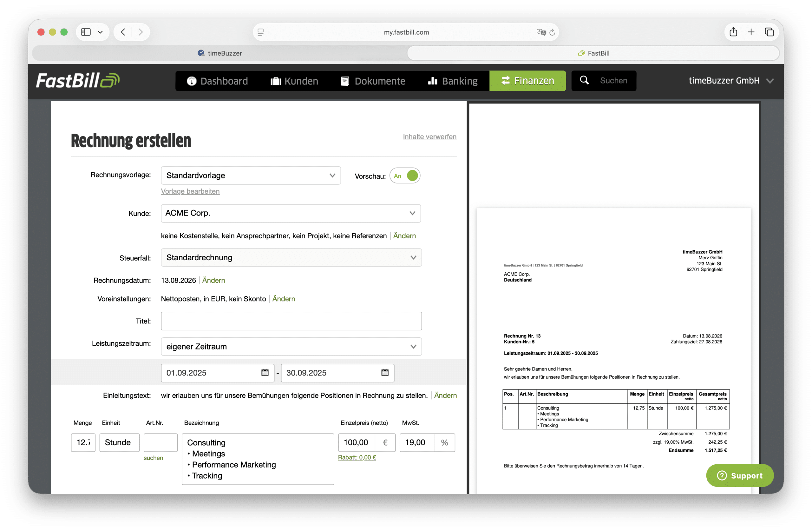Click the page reader icon in address bar
Screen dimensions: 812x531
[261, 32]
